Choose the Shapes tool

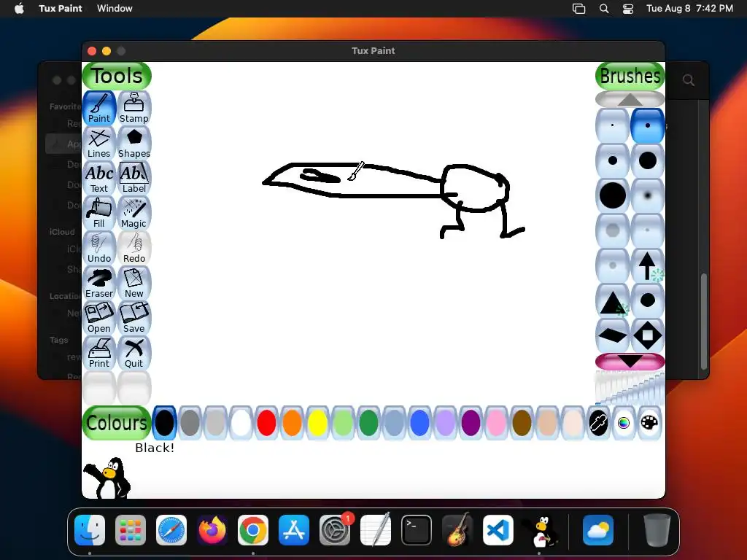134,144
